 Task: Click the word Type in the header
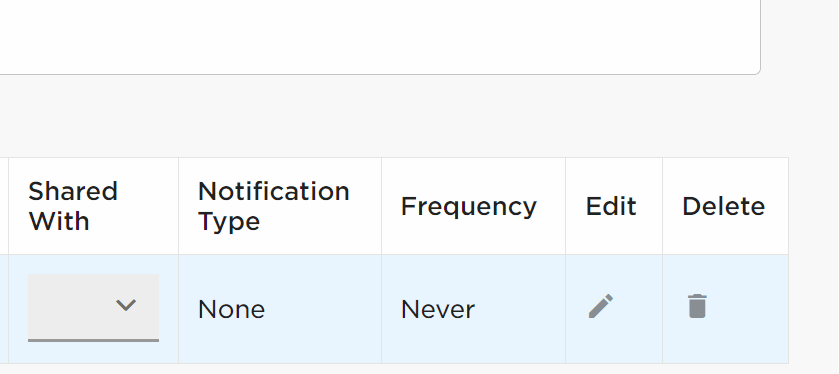pos(228,222)
